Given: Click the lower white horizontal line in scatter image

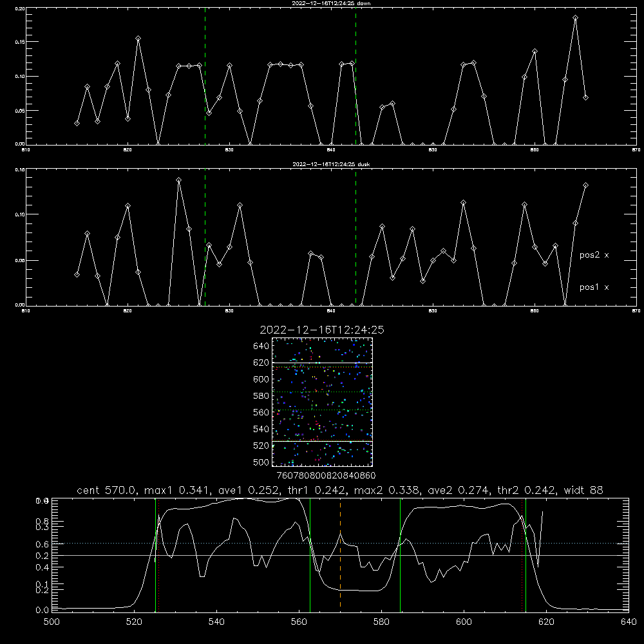Looking at the screenshot, I should pyautogui.click(x=323, y=441).
